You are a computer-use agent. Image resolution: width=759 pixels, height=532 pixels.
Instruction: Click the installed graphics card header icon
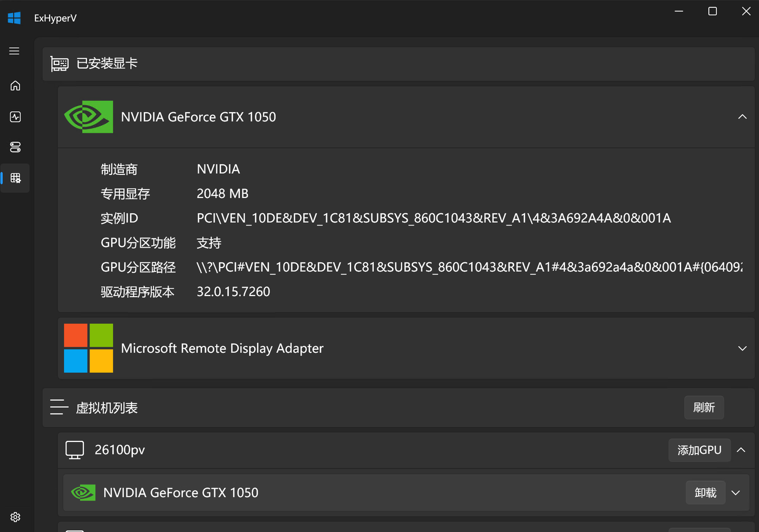(x=59, y=63)
